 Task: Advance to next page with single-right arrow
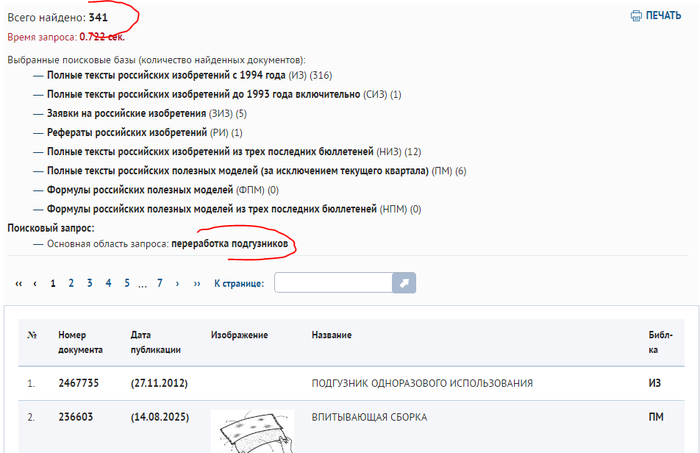[178, 284]
